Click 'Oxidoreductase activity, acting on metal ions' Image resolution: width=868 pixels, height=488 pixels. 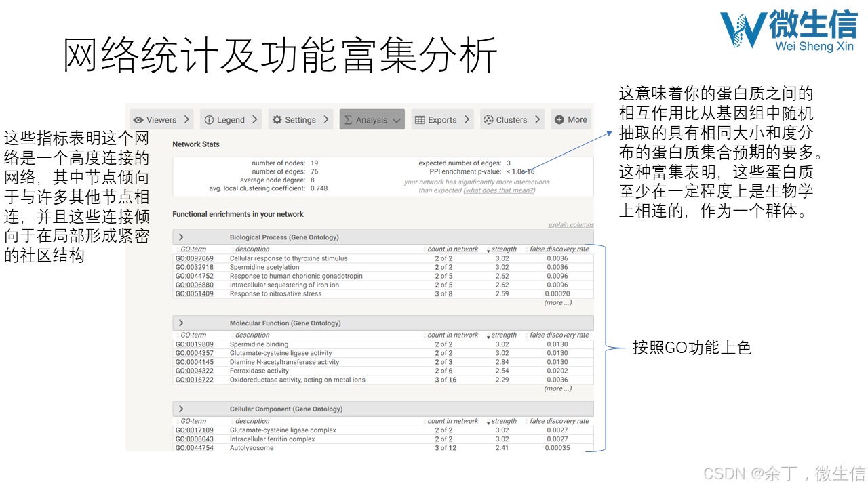pyautogui.click(x=298, y=380)
